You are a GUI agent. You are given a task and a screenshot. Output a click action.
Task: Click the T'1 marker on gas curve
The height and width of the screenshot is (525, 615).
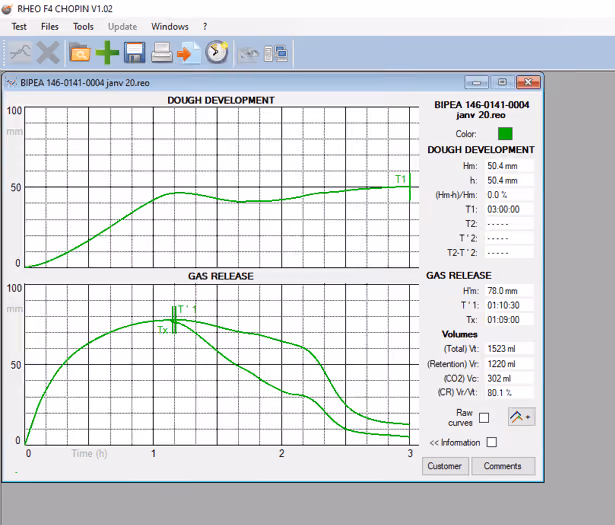pyautogui.click(x=186, y=309)
